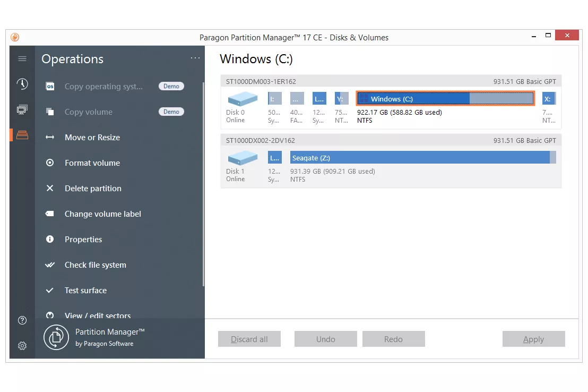Click the Windows (C:) heading
Screen dimensions: 588x392
point(256,59)
